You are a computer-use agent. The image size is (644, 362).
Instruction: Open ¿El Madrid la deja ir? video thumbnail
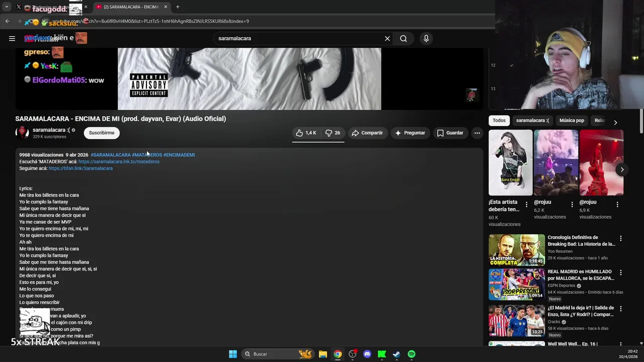(x=517, y=320)
